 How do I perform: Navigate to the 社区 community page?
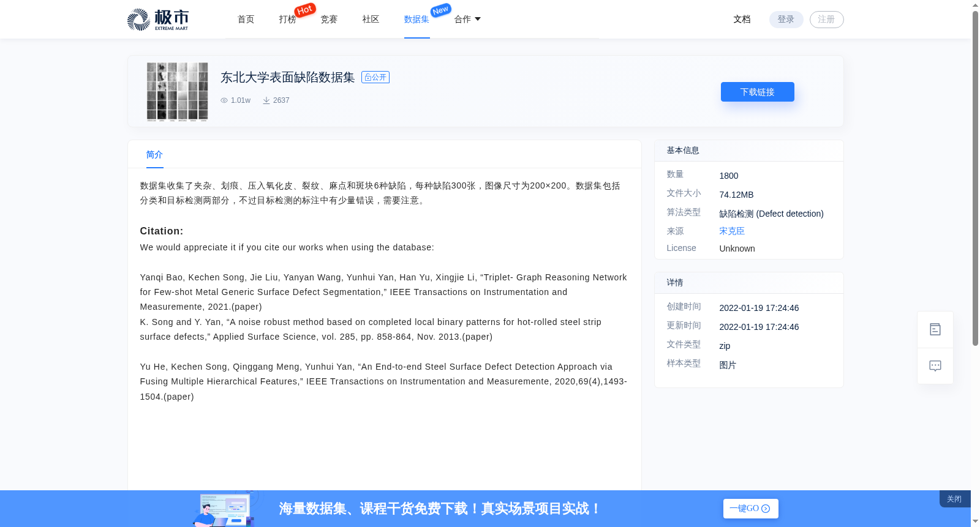coord(371,20)
